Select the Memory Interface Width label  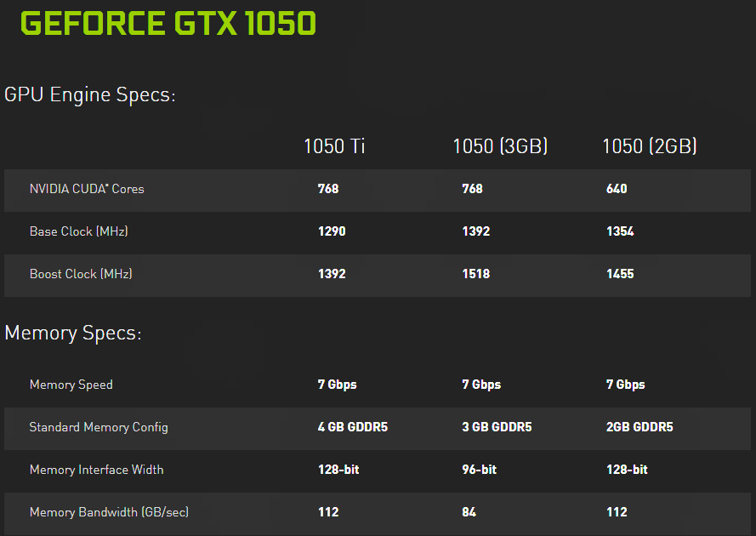point(97,470)
